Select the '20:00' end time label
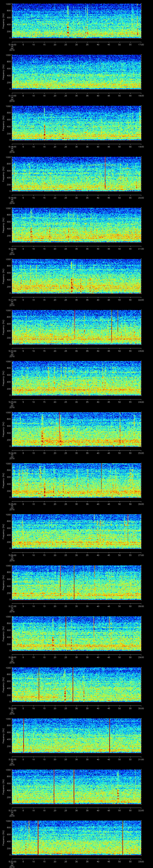This screenshot has height=868, width=153. (141, 198)
